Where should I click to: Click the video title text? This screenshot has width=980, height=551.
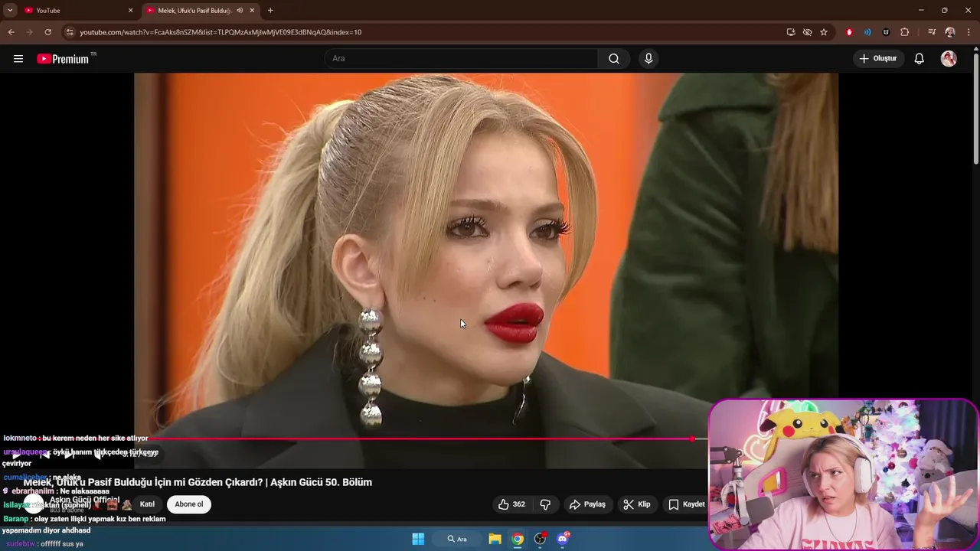point(198,482)
